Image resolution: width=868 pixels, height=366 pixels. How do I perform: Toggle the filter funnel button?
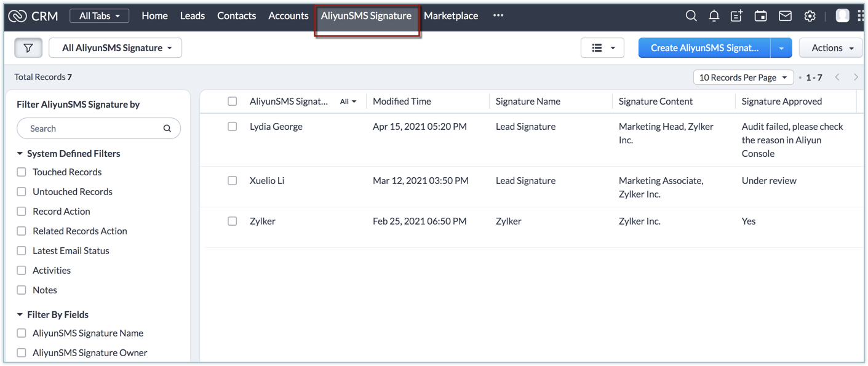click(x=28, y=47)
